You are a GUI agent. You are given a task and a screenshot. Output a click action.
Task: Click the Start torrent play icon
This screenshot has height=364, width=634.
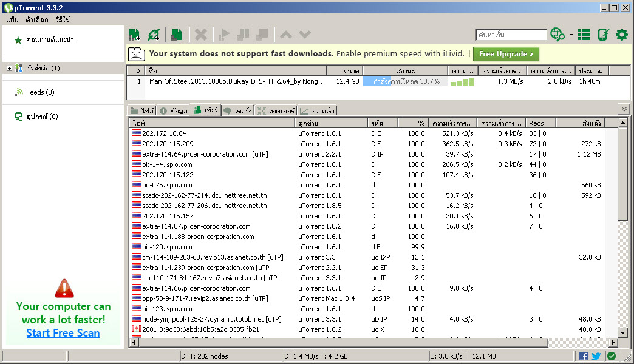223,35
